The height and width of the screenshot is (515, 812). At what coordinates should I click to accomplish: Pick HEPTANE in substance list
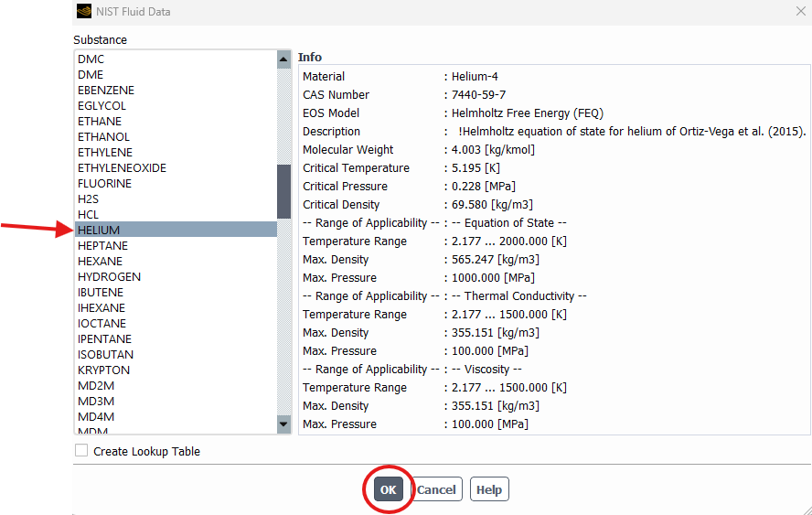click(176, 245)
